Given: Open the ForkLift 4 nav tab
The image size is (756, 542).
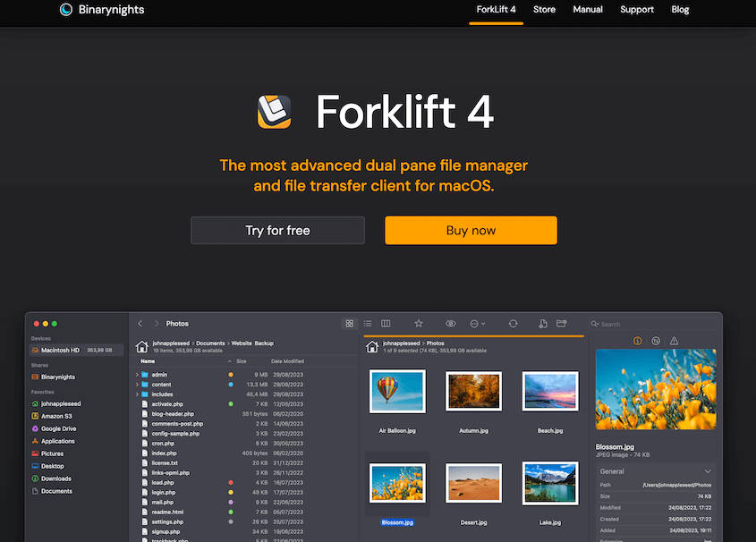Looking at the screenshot, I should [x=496, y=10].
